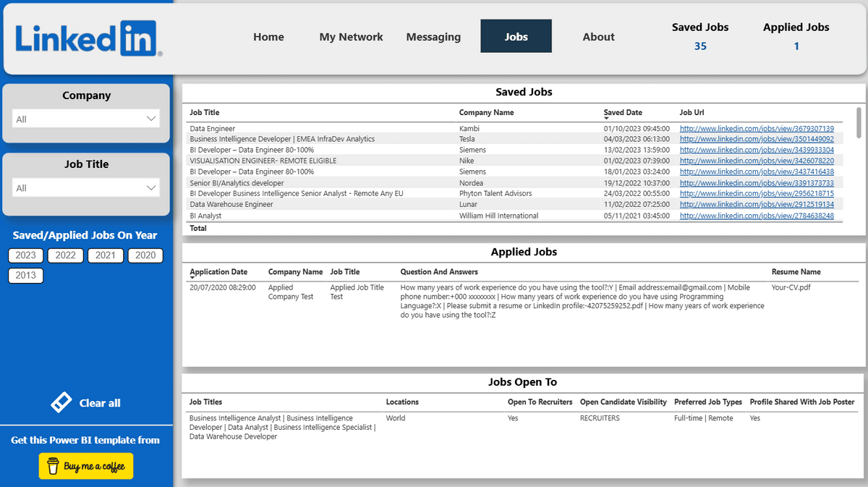This screenshot has height=487, width=868.
Task: Click RECRUITERS visibility value
Action: [600, 418]
